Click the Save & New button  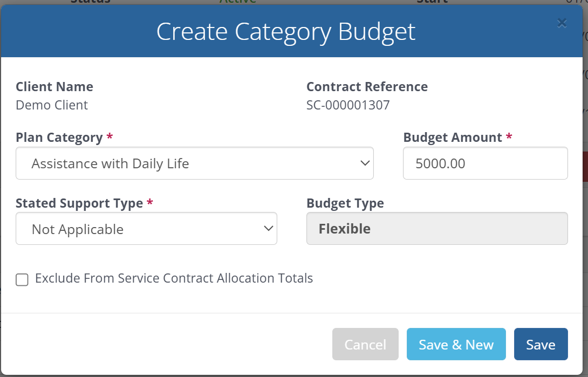pyautogui.click(x=456, y=344)
